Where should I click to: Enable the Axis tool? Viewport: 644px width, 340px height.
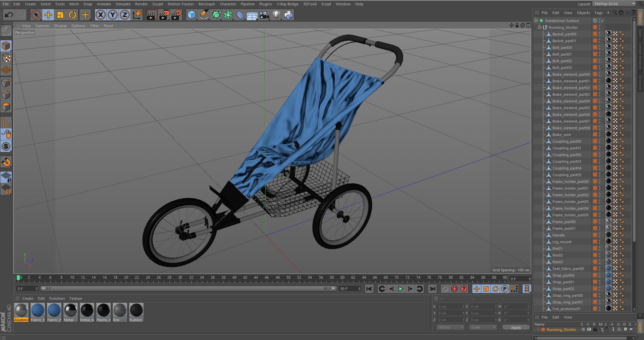click(x=6, y=122)
